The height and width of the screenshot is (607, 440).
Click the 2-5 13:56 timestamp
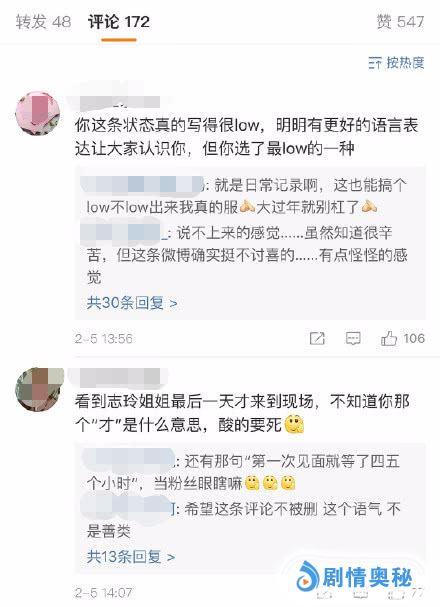click(x=104, y=339)
